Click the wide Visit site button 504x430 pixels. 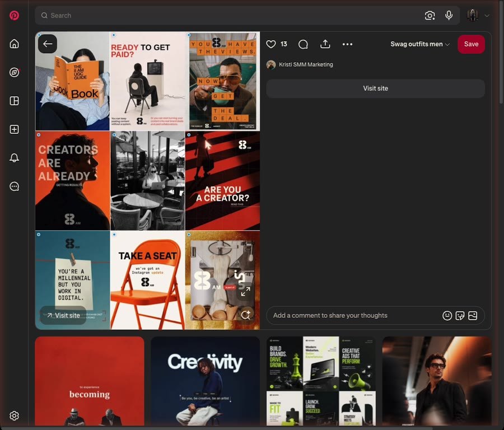click(375, 88)
